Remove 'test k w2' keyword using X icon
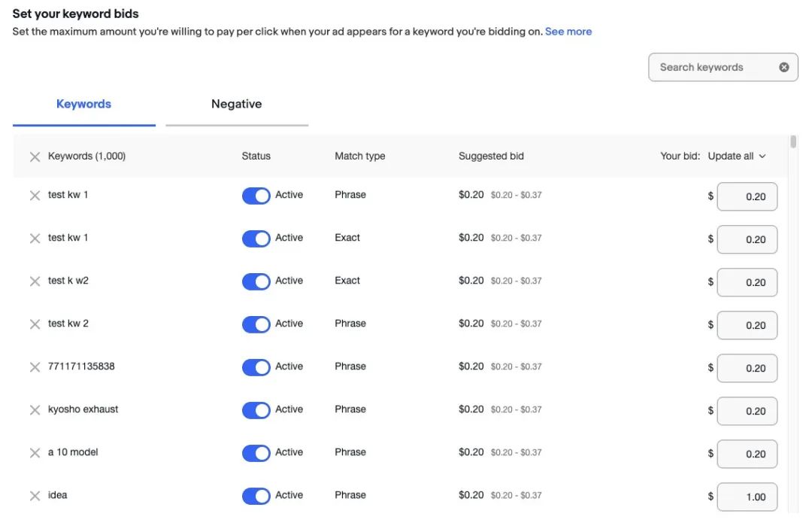Image resolution: width=812 pixels, height=532 pixels. 35,281
